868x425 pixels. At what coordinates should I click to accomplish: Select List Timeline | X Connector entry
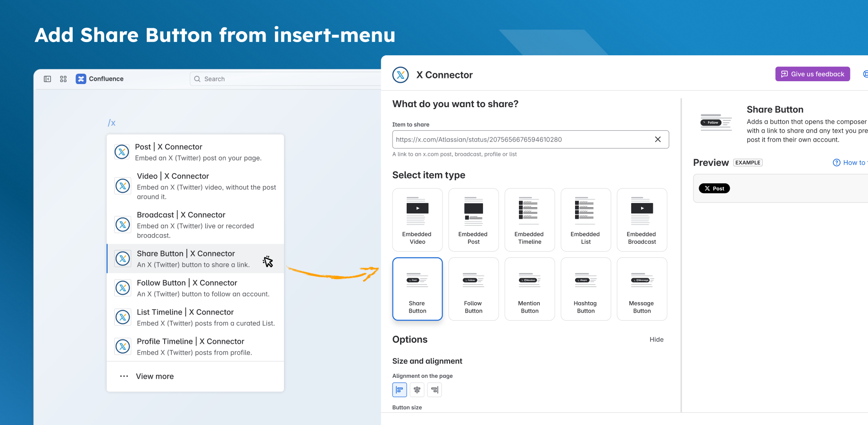tap(195, 317)
